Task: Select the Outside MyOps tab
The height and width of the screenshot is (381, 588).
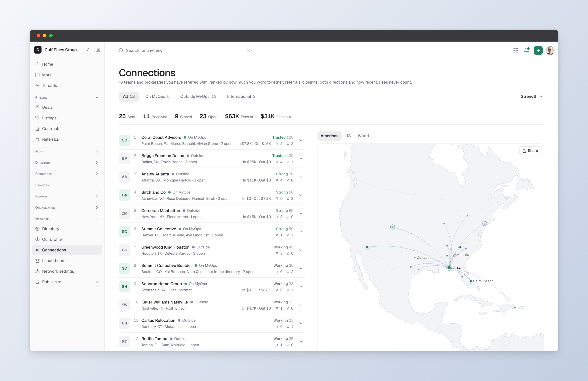Action: (x=198, y=96)
